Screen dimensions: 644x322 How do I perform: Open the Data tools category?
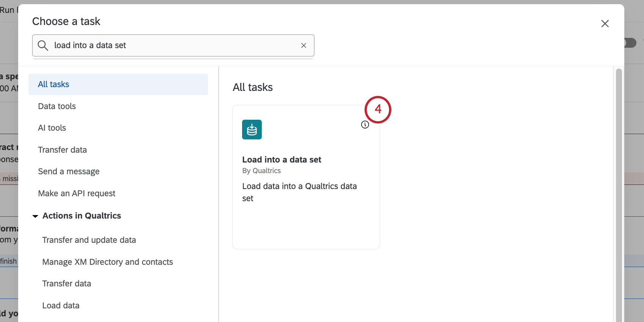[x=57, y=106]
